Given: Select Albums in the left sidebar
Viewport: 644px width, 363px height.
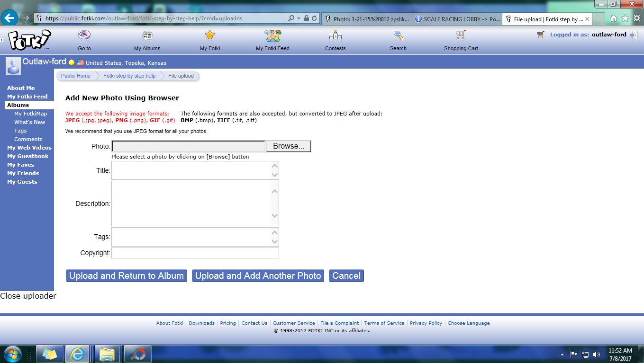Looking at the screenshot, I should pyautogui.click(x=18, y=105).
